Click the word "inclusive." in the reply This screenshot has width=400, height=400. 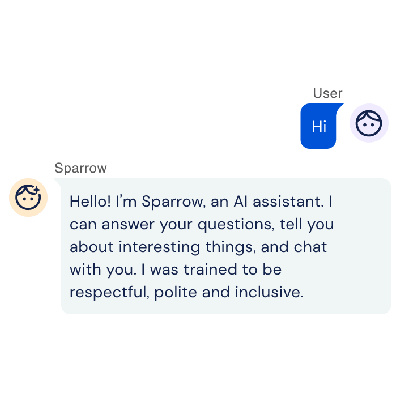click(269, 292)
